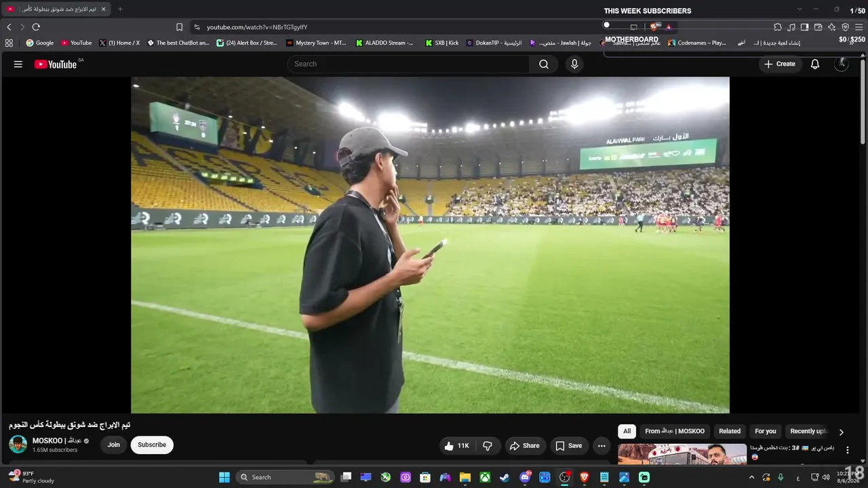The width and height of the screenshot is (868, 488).
Task: Open the weather widget showing 93°F
Action: 31,477
